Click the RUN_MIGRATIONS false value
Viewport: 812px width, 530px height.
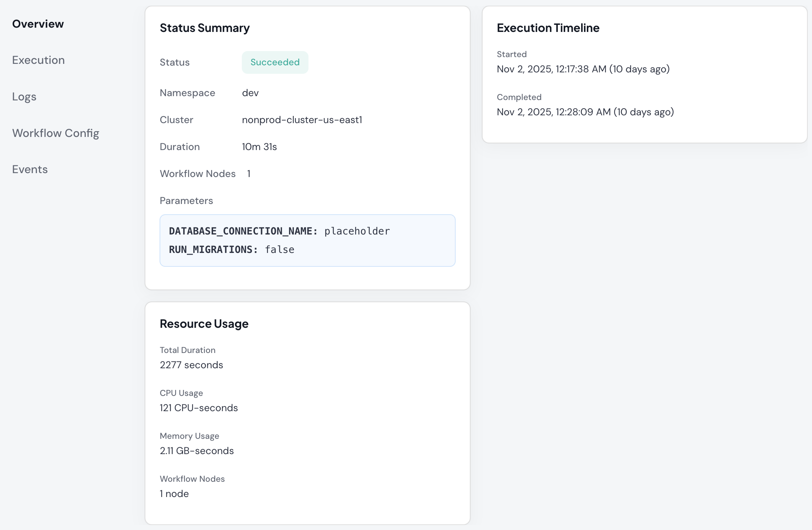click(280, 249)
